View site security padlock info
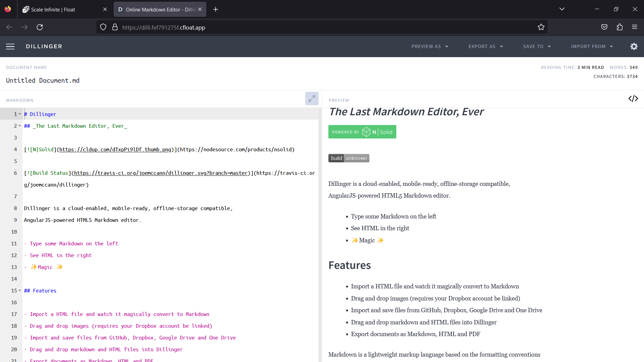The image size is (644, 362). 115,27
